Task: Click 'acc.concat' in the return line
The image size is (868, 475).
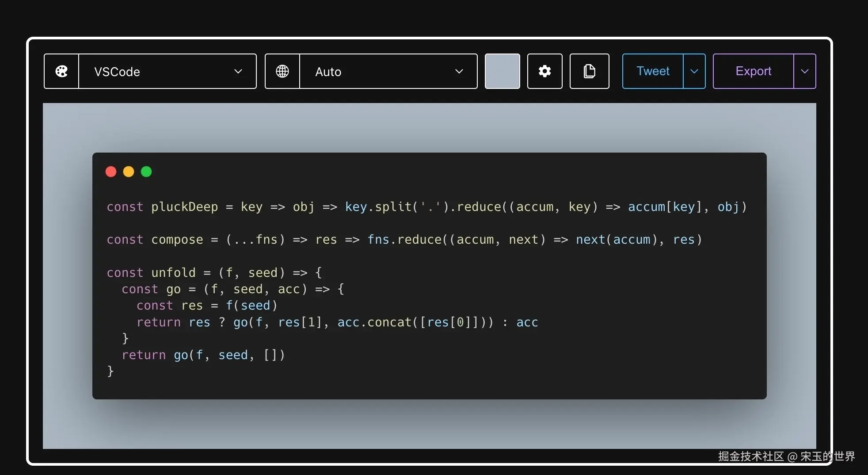Action: tap(374, 322)
